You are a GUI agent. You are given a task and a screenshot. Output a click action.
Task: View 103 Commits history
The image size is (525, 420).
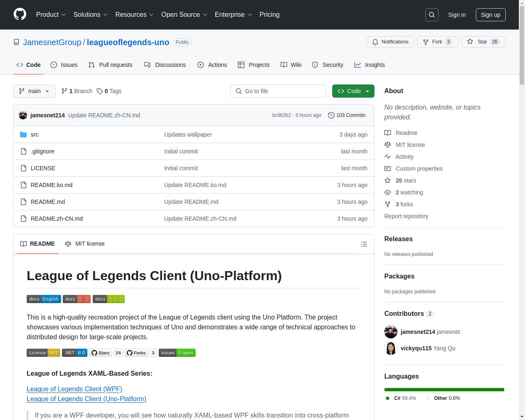(347, 115)
